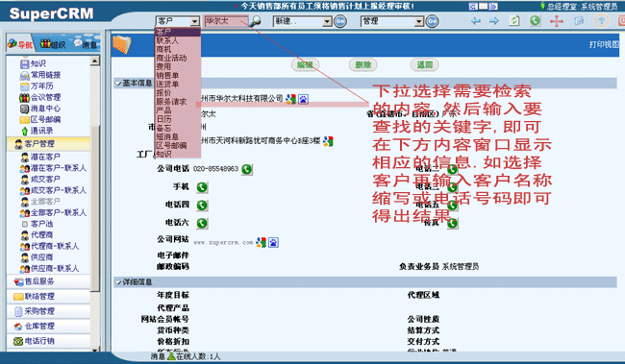Click the red move-arrows toolbar icon
Viewport: 625px width, 364px height.
[x=557, y=21]
